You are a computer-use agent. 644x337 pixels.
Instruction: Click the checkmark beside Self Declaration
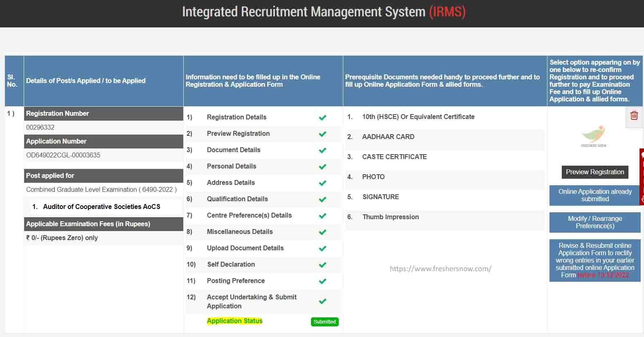[322, 265]
